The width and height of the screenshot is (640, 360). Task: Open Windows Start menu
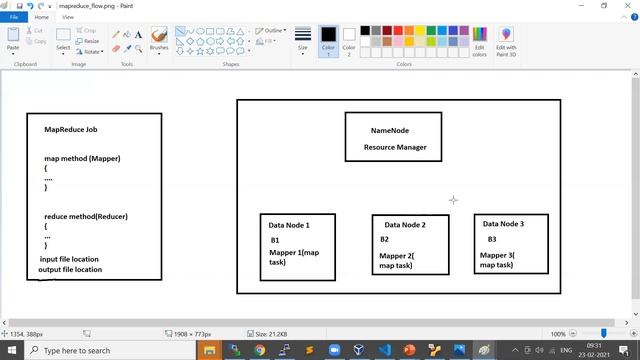12,350
